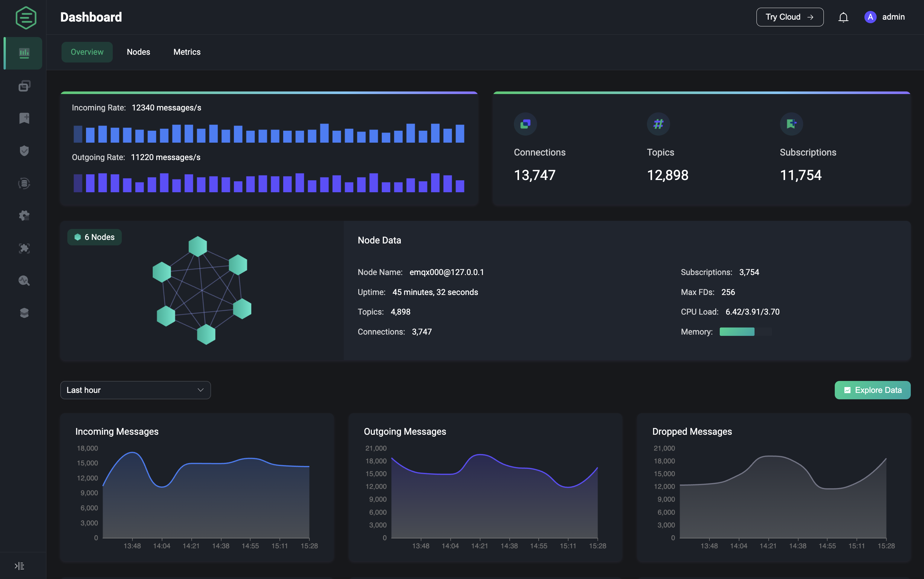
Task: Switch to the Nodes tab
Action: (138, 52)
